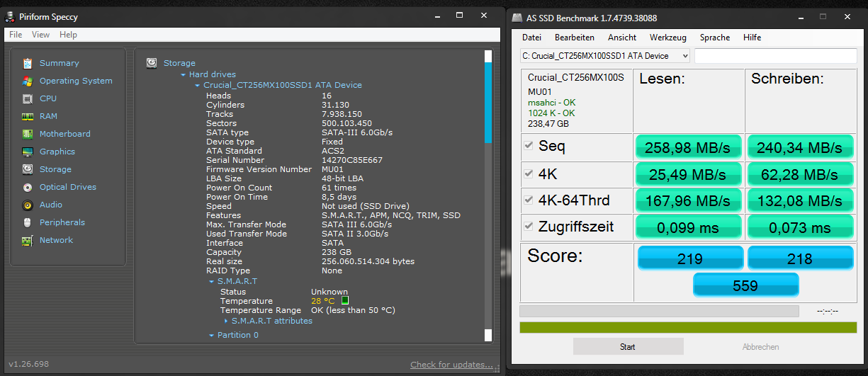Click the green temperature indicator beside 28 °C
Image resolution: width=868 pixels, height=376 pixels.
345,301
